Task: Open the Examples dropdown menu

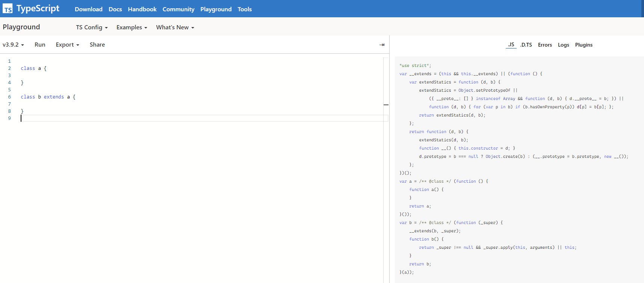Action: [132, 27]
